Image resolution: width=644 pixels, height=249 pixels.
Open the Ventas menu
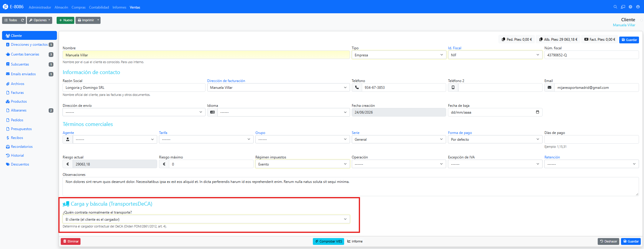click(135, 7)
